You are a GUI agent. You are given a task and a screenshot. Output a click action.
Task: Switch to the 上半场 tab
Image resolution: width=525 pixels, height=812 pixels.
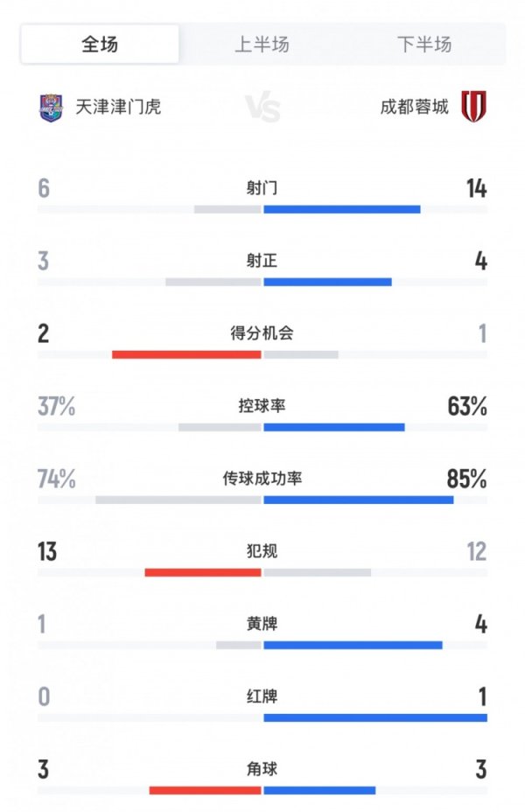point(262,41)
